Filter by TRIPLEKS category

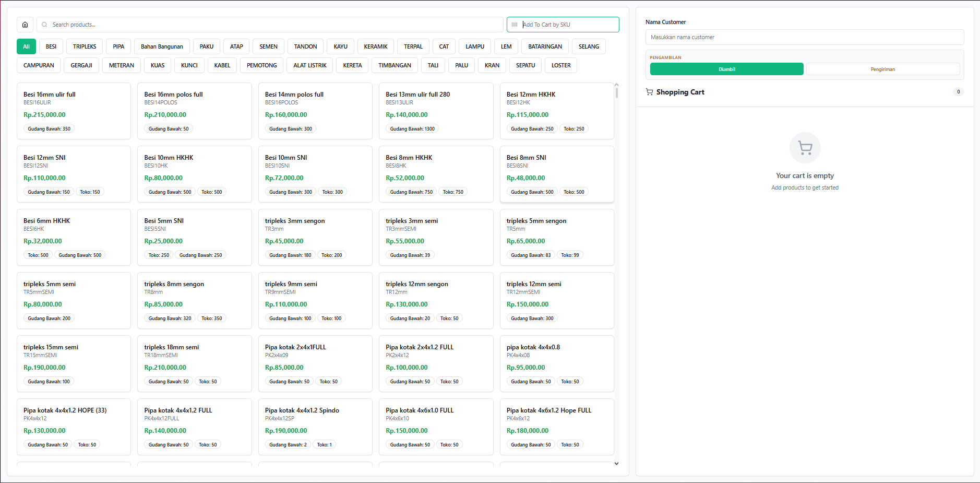coord(85,46)
